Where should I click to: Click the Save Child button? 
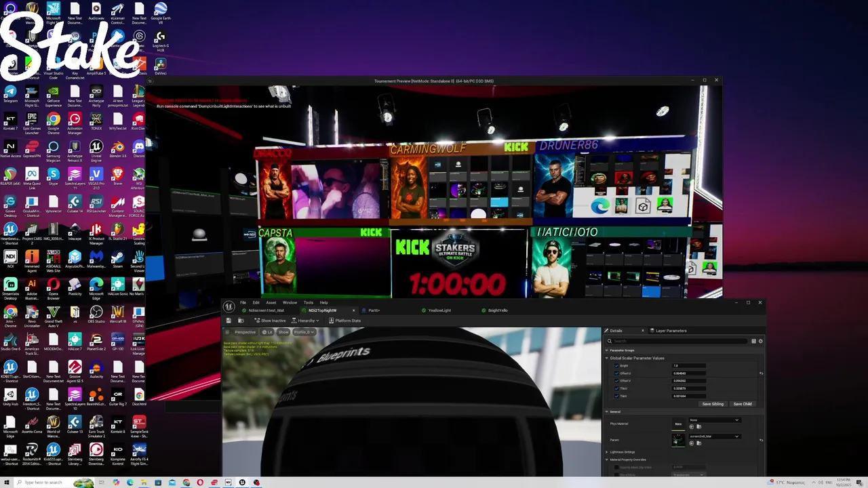tap(743, 404)
